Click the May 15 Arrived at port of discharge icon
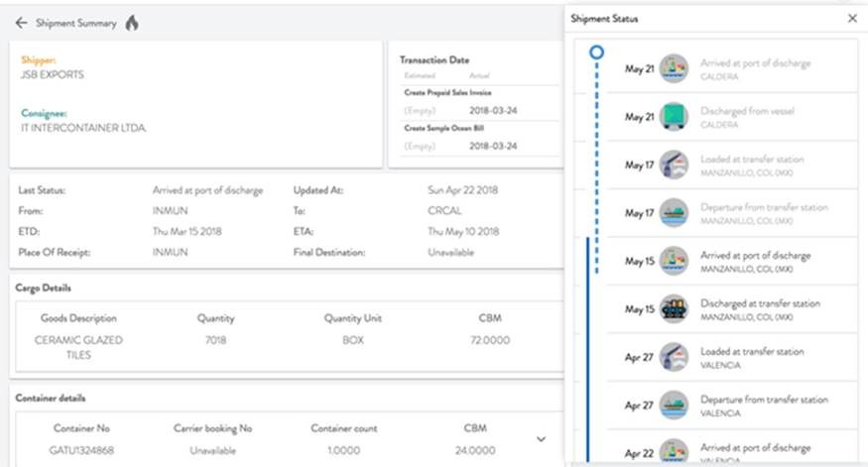The image size is (868, 467). pos(674,261)
